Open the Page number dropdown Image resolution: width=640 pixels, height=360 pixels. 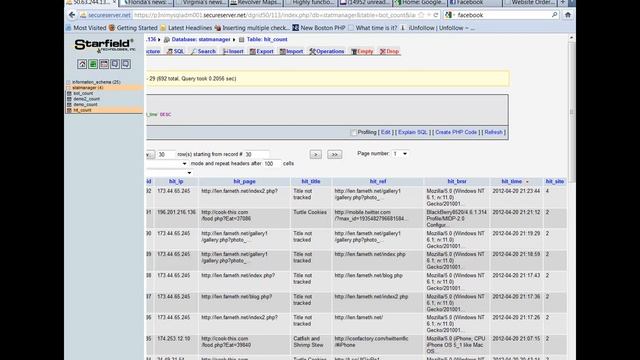[x=400, y=154]
